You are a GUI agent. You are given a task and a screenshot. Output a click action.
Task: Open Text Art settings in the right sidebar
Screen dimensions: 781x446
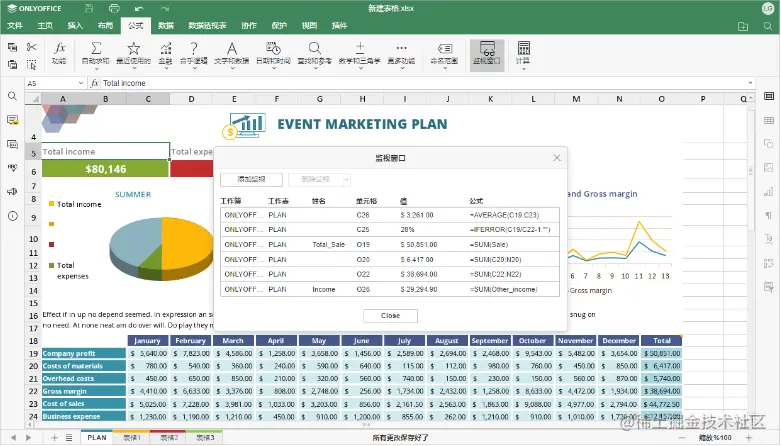(x=769, y=239)
